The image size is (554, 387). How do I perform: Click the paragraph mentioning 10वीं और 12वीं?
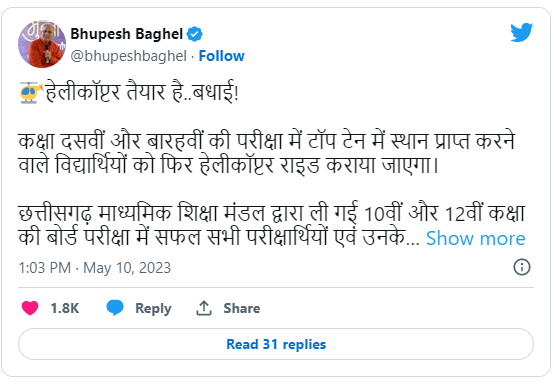(x=272, y=225)
